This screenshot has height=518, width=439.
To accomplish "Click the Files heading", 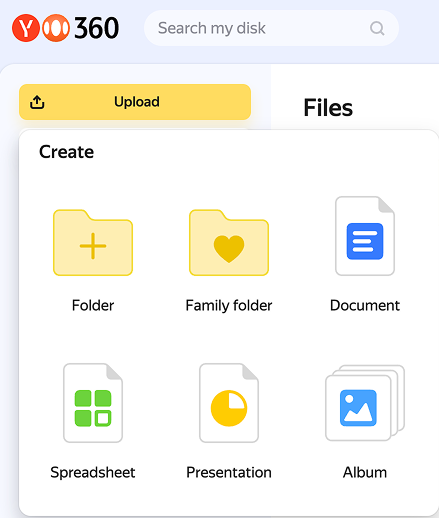I will (x=328, y=108).
